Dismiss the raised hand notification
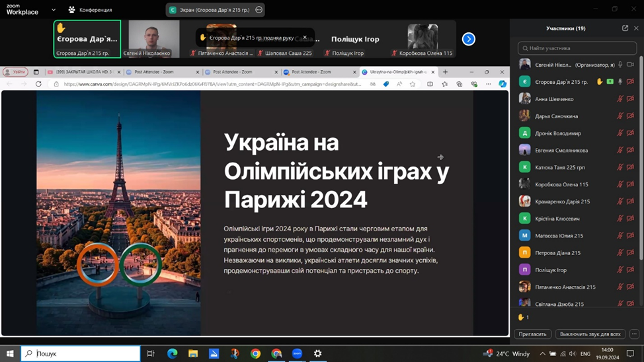This screenshot has width=644, height=362. [x=305, y=38]
